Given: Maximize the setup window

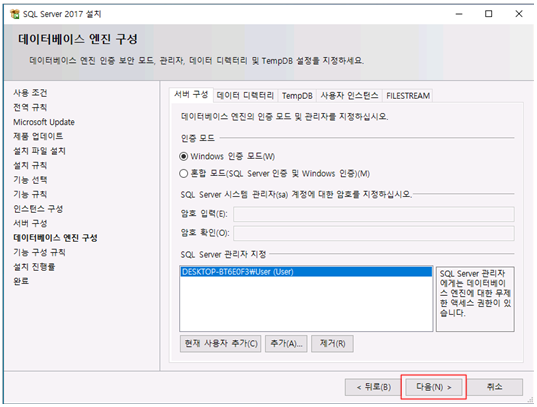Looking at the screenshot, I should (488, 14).
